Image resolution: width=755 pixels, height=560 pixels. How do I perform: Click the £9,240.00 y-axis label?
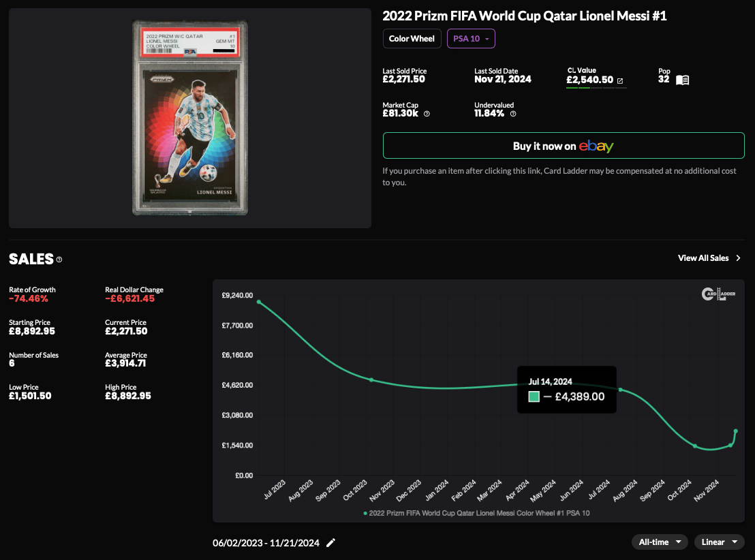click(237, 295)
